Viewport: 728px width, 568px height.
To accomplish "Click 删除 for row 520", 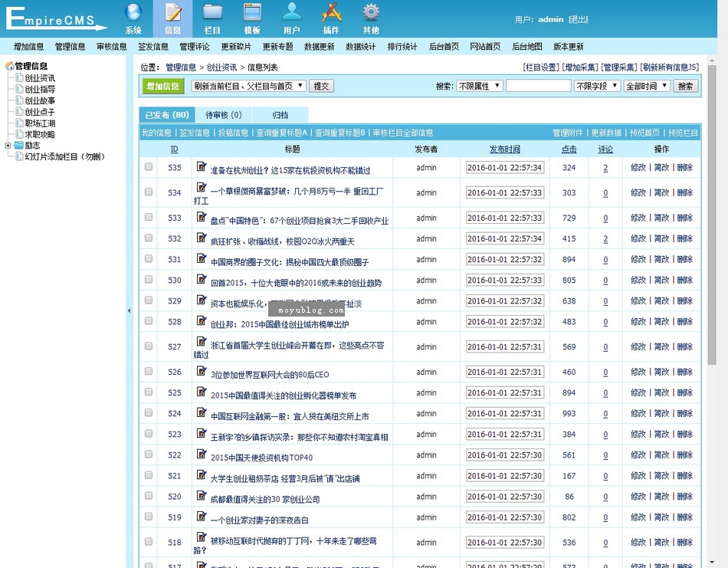I will [x=685, y=497].
